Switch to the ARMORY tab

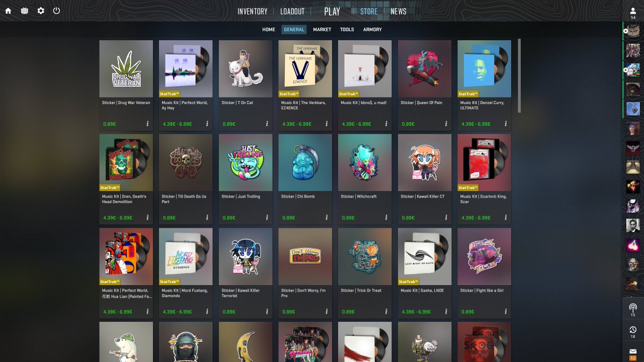coord(372,29)
